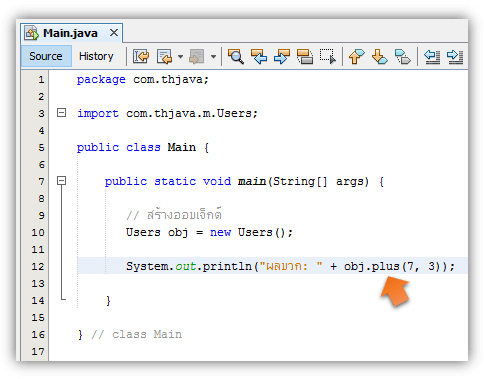Toggle Rectangular Selection icon
Screen dimensions: 484x379
pos(328,56)
